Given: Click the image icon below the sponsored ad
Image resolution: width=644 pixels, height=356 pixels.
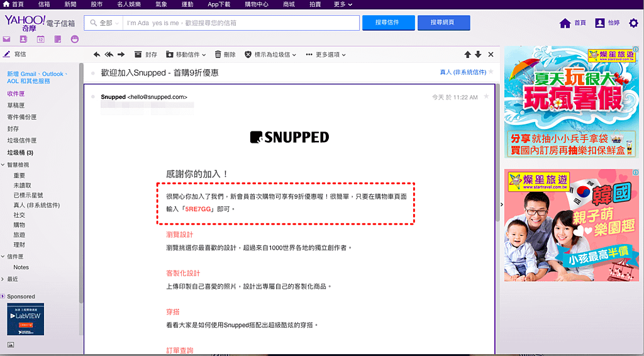Looking at the screenshot, I should point(11,345).
